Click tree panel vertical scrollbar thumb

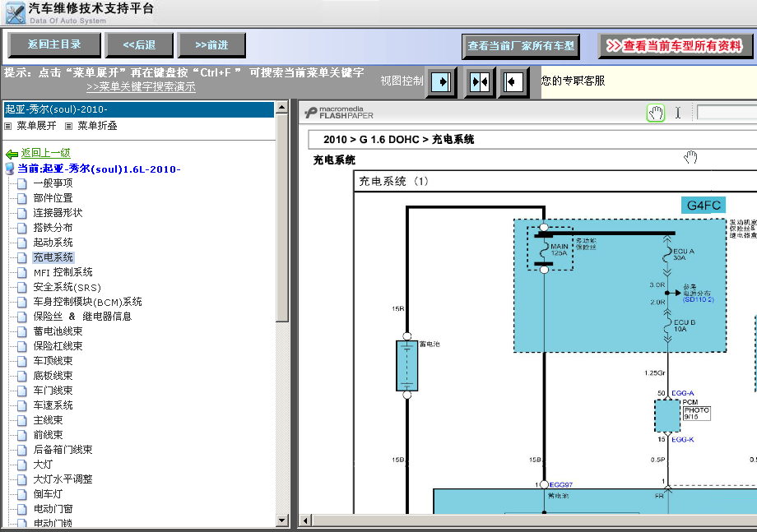pos(282,218)
